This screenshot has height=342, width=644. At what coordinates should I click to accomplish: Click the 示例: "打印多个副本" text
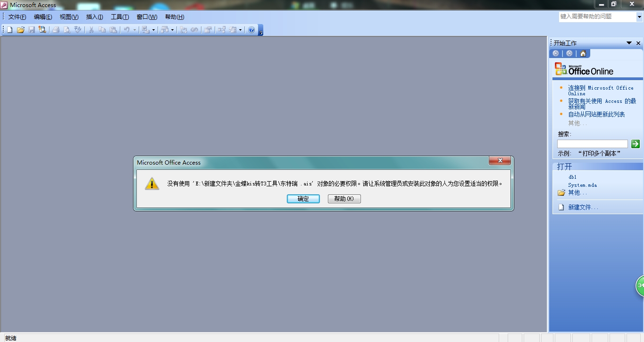pos(589,154)
